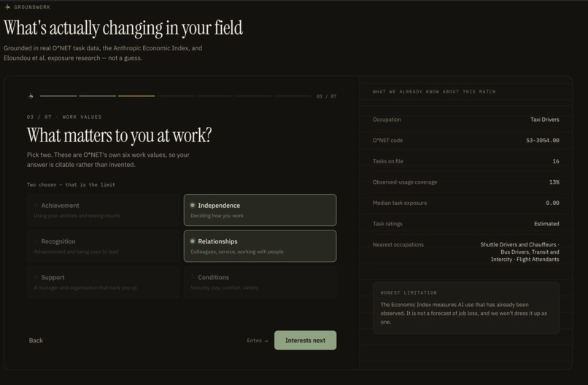588x385 pixels.
Task: Click the O*NET code 53-3054.00
Action: tap(542, 140)
